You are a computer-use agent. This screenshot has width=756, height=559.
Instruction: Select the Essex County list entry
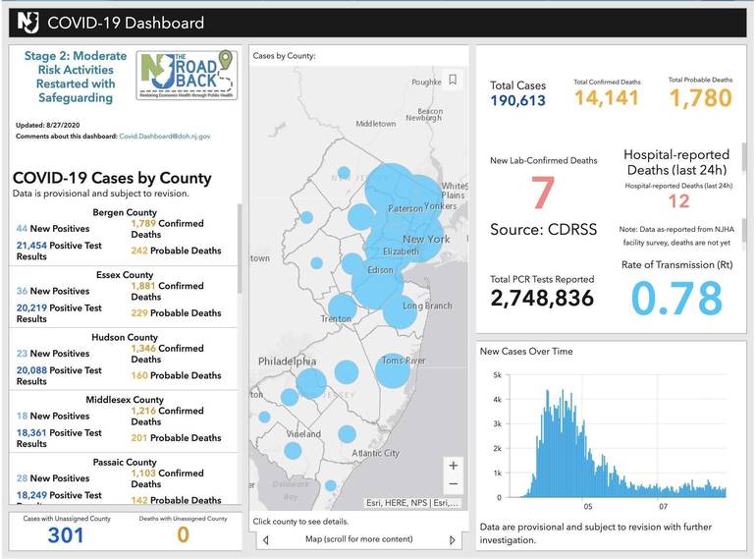(x=124, y=297)
